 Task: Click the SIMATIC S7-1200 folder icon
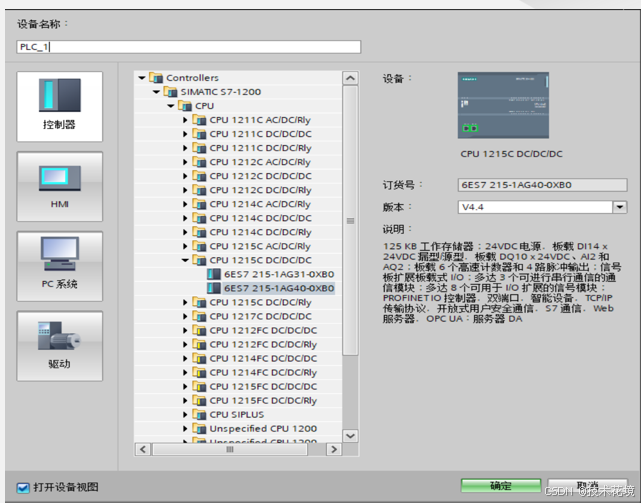(170, 92)
